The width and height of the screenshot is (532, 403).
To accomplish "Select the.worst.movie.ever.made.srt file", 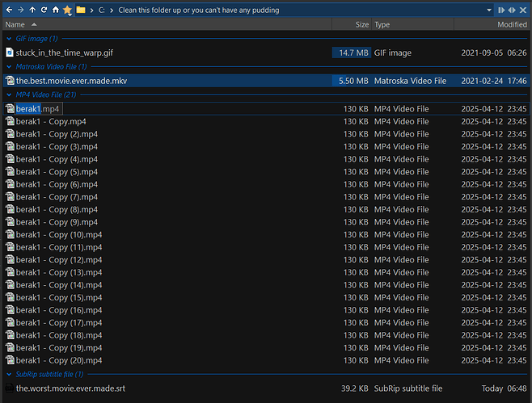I will 70,388.
